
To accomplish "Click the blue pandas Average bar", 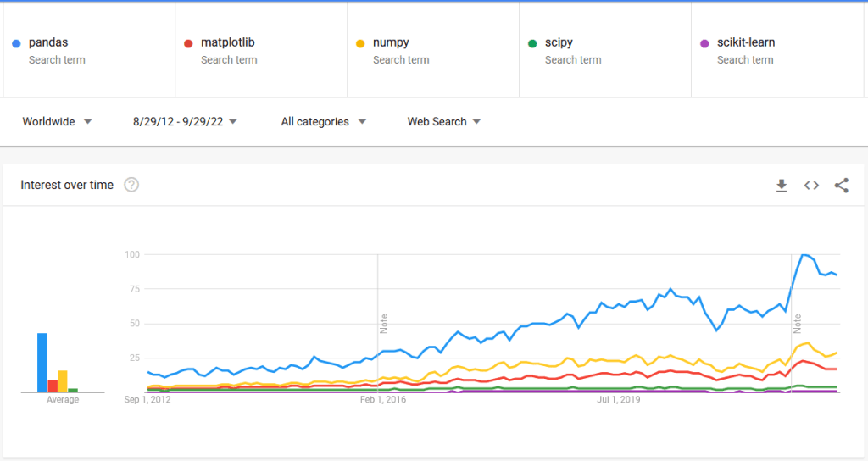I will pyautogui.click(x=42, y=363).
